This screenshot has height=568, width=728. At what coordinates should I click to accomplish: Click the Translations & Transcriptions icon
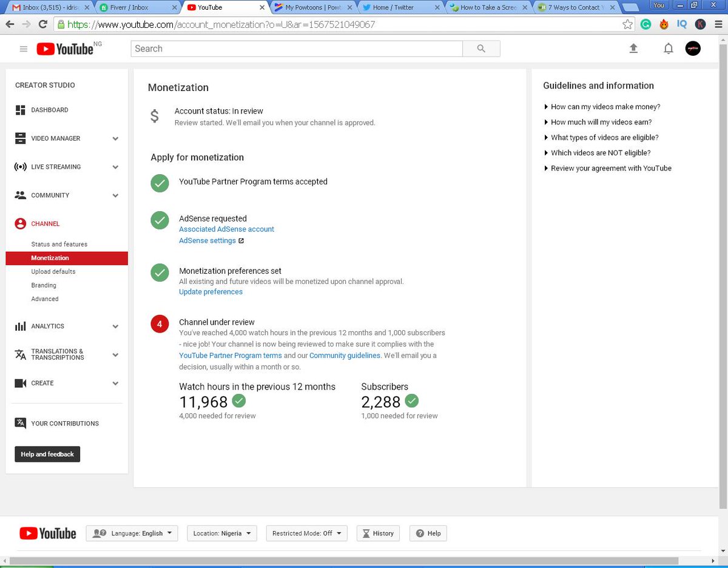(20, 354)
